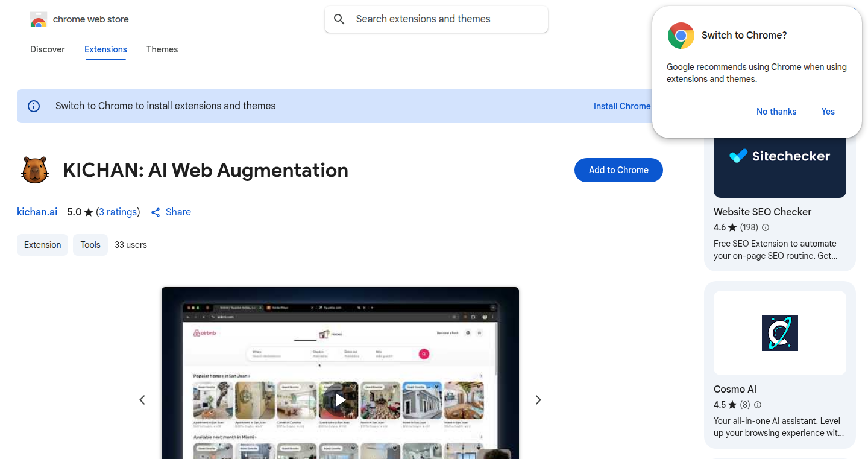Play the KICHAN preview video
868x459 pixels.
(x=341, y=400)
